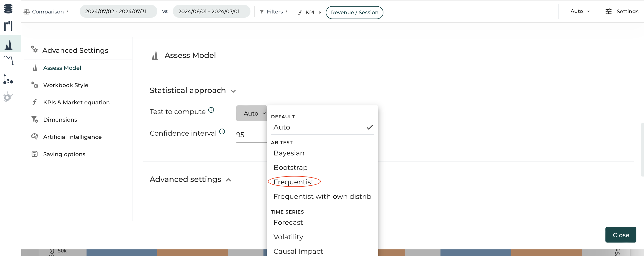This screenshot has width=644, height=256.
Task: Go to Artificial intelligence settings
Action: pyautogui.click(x=72, y=137)
